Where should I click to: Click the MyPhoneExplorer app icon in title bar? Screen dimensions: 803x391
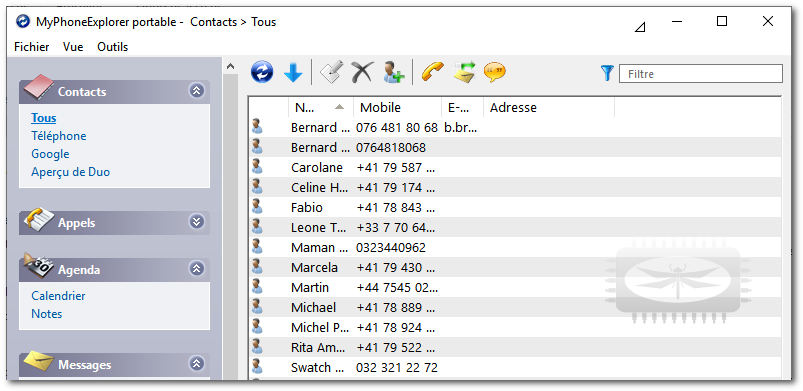[x=23, y=22]
